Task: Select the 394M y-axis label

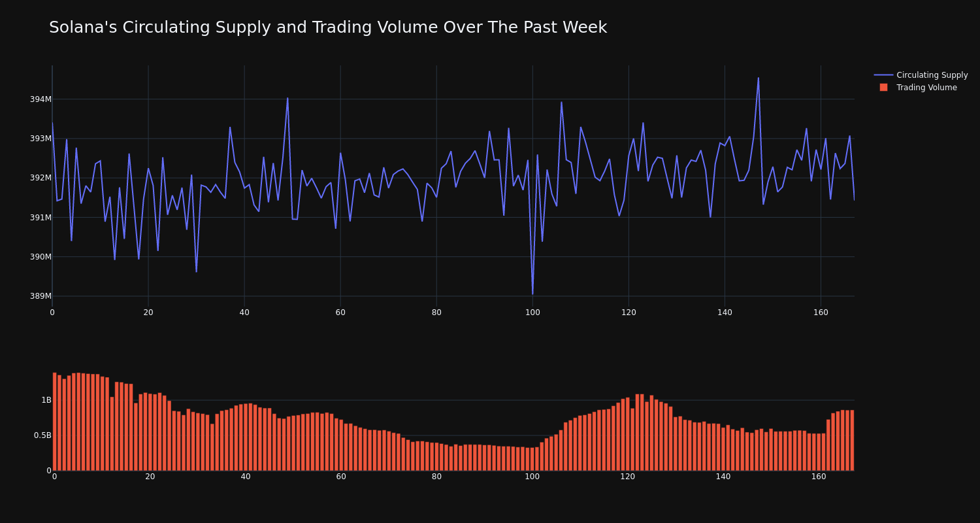Action: [41, 99]
